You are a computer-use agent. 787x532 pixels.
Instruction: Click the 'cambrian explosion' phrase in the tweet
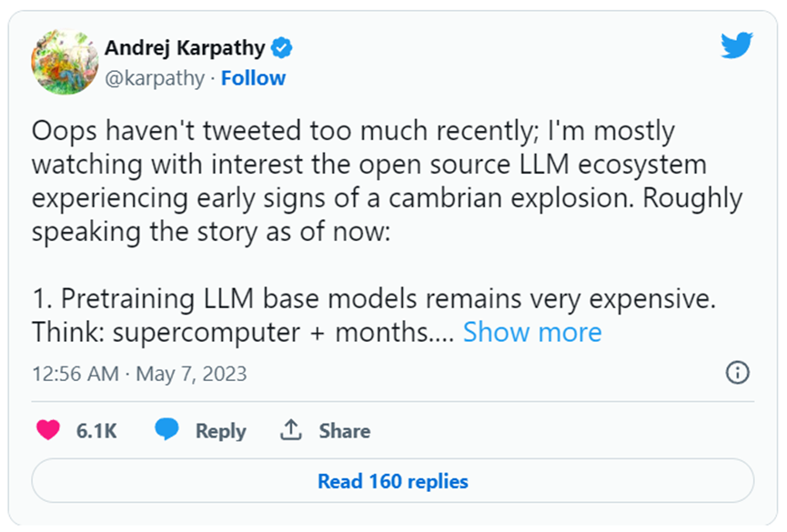point(511,198)
